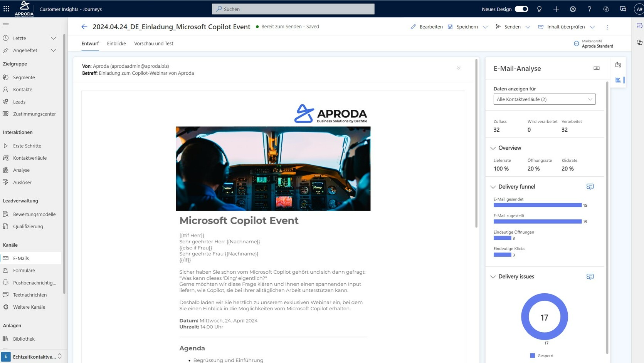Open the Delivery issues detail icon
This screenshot has height=363, width=644.
[590, 276]
